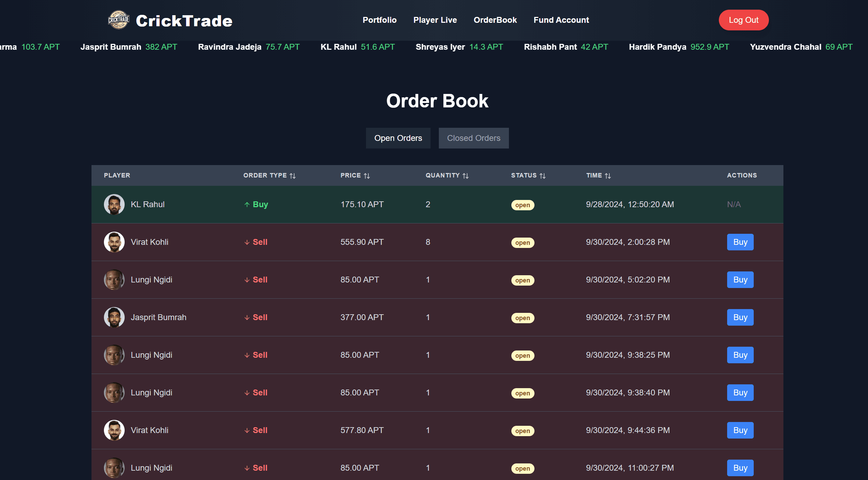Buy Jasprit Bumrah order at 377.00 APT
Image resolution: width=868 pixels, height=480 pixels.
740,317
